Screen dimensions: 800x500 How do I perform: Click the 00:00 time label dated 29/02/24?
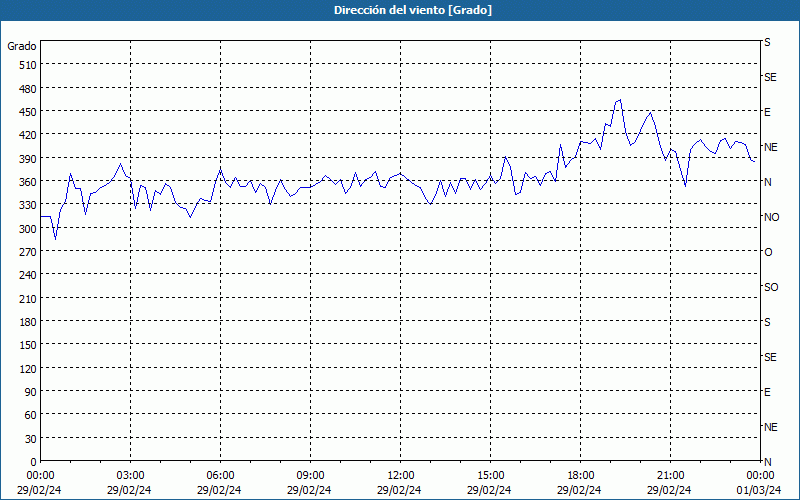pos(40,476)
